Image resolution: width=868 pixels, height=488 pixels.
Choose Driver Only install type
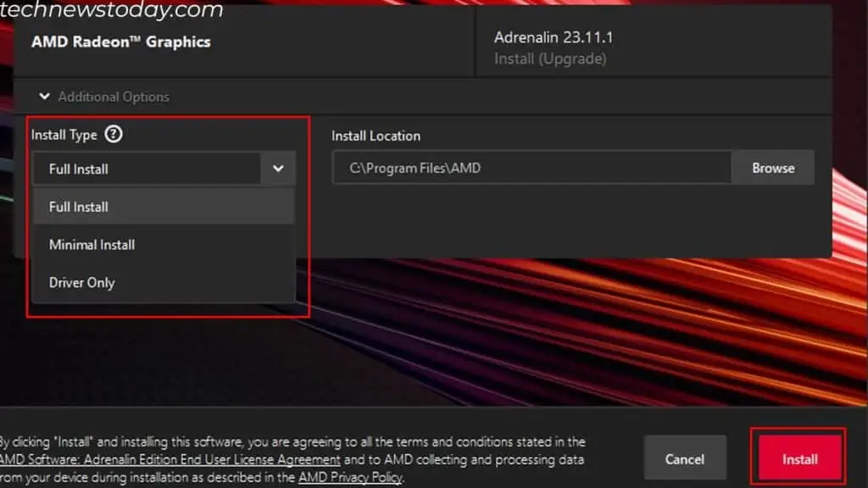[81, 282]
